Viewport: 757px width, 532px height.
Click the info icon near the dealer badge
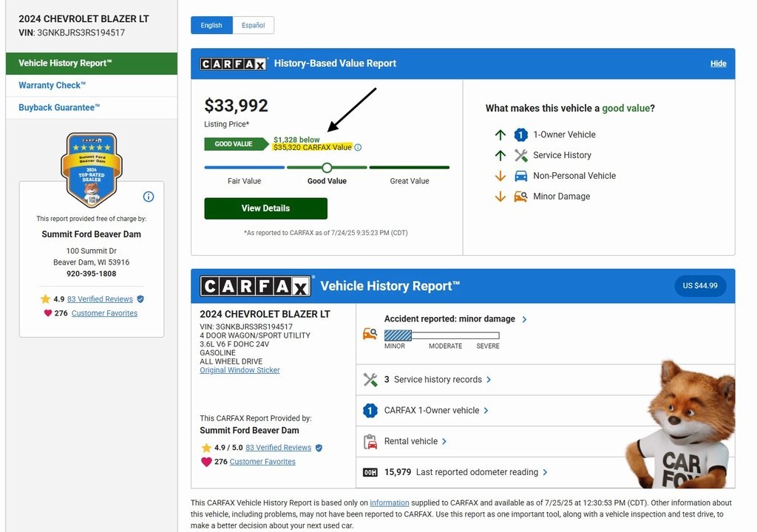pos(149,197)
